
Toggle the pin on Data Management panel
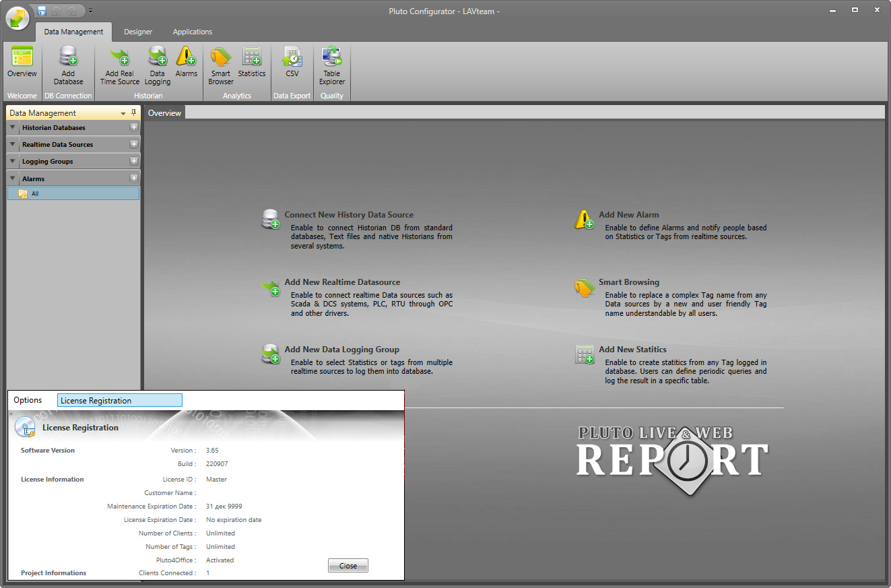pyautogui.click(x=134, y=113)
